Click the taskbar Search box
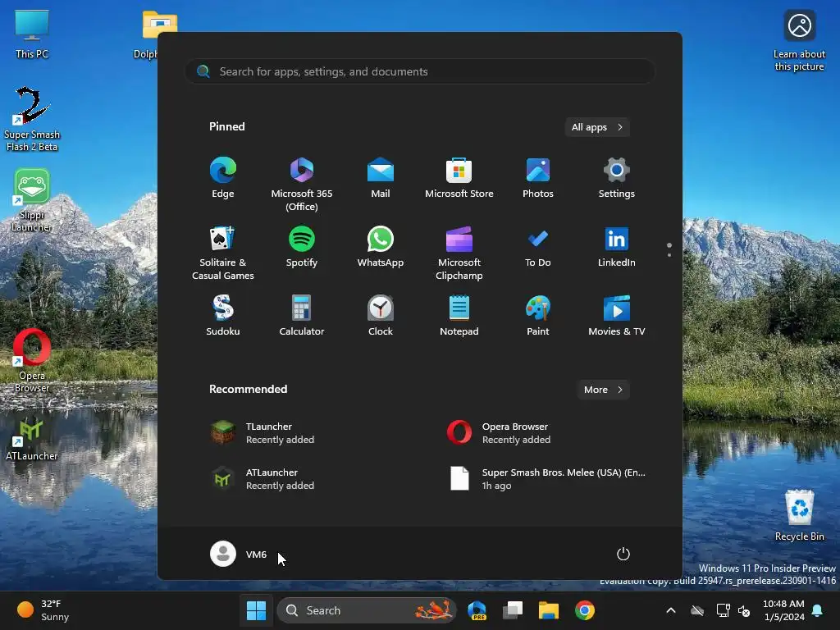840x630 pixels. click(367, 610)
